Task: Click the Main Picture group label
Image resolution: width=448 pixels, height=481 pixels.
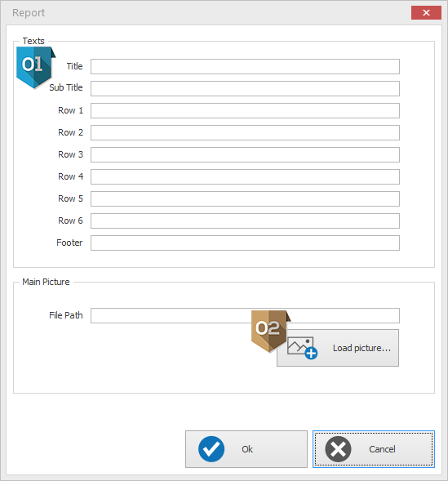Action: click(46, 282)
